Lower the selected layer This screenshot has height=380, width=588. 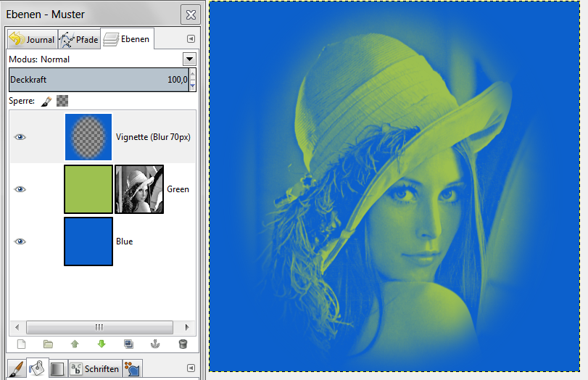pos(102,344)
